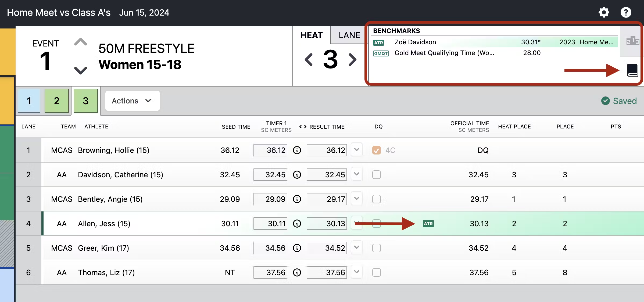
Task: Swap timer and result using arrows icon
Action: 303,127
